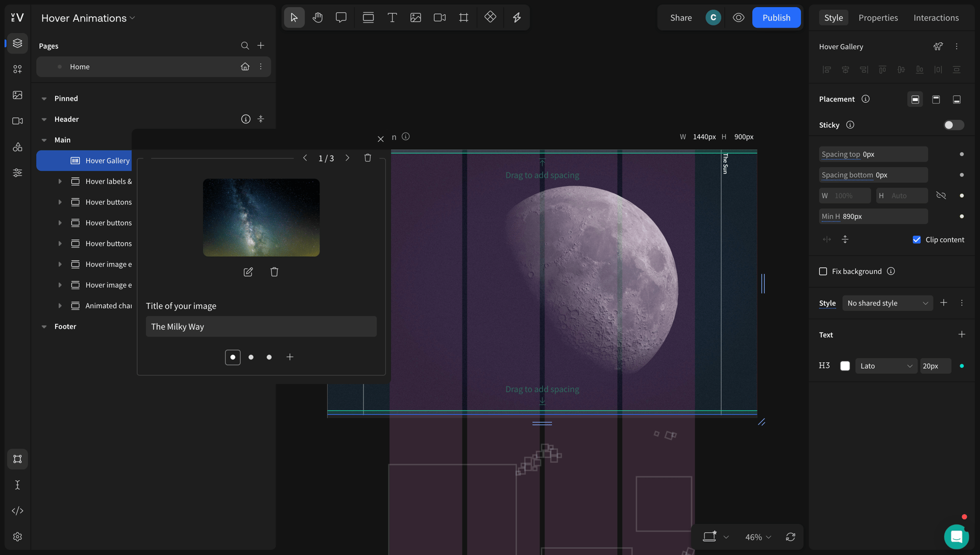
Task: Select the video tool in toolbar
Action: [439, 18]
